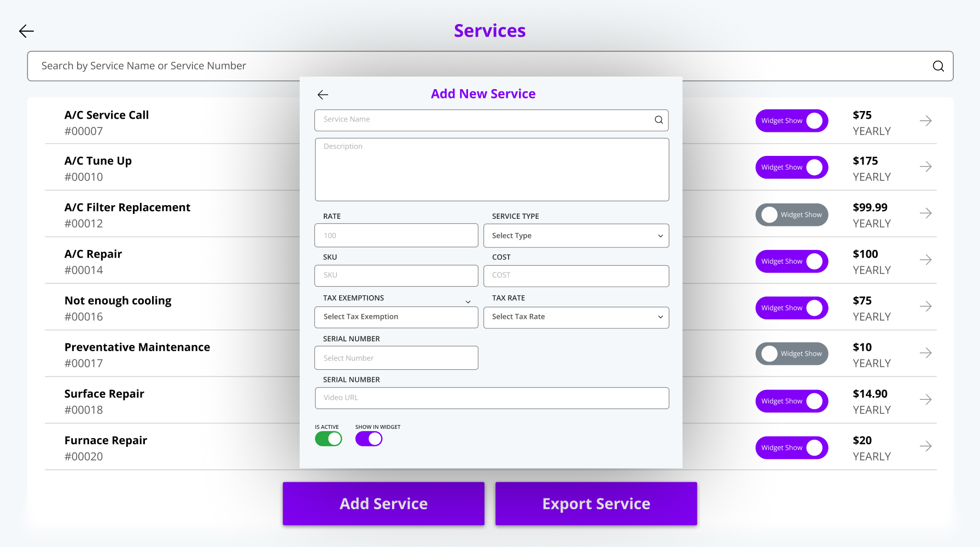Click the magnifier icon in Service Name field

658,120
